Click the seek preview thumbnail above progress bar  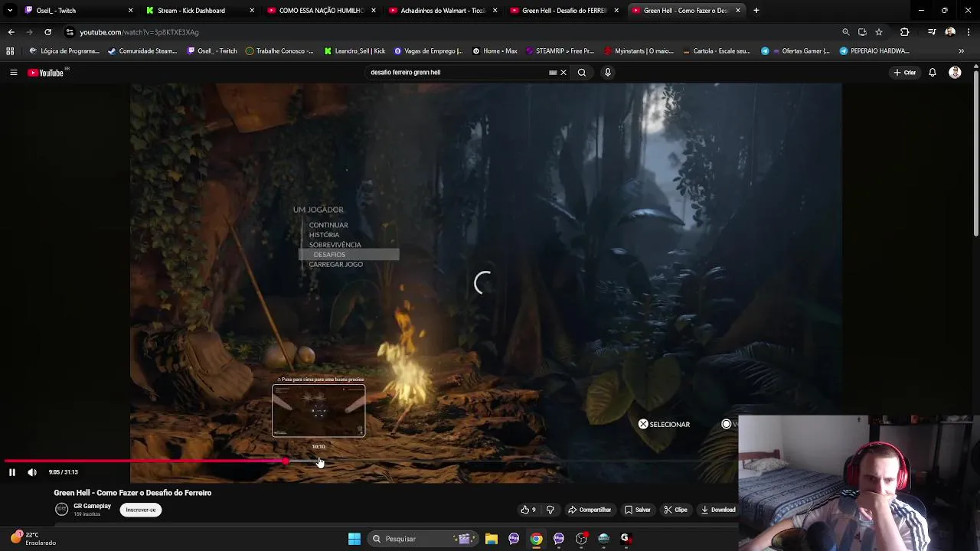click(318, 411)
